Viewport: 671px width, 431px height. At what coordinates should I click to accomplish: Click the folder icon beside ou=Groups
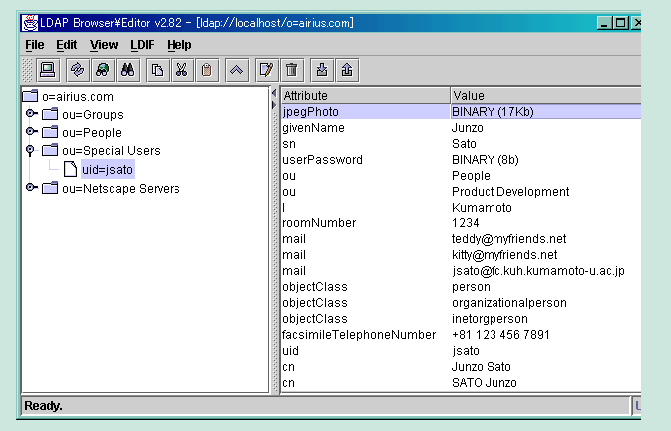50,114
